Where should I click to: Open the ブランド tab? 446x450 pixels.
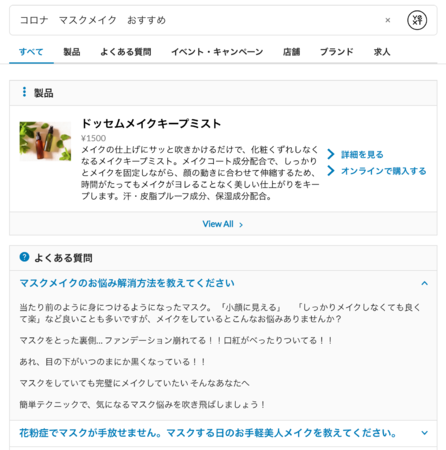[337, 52]
